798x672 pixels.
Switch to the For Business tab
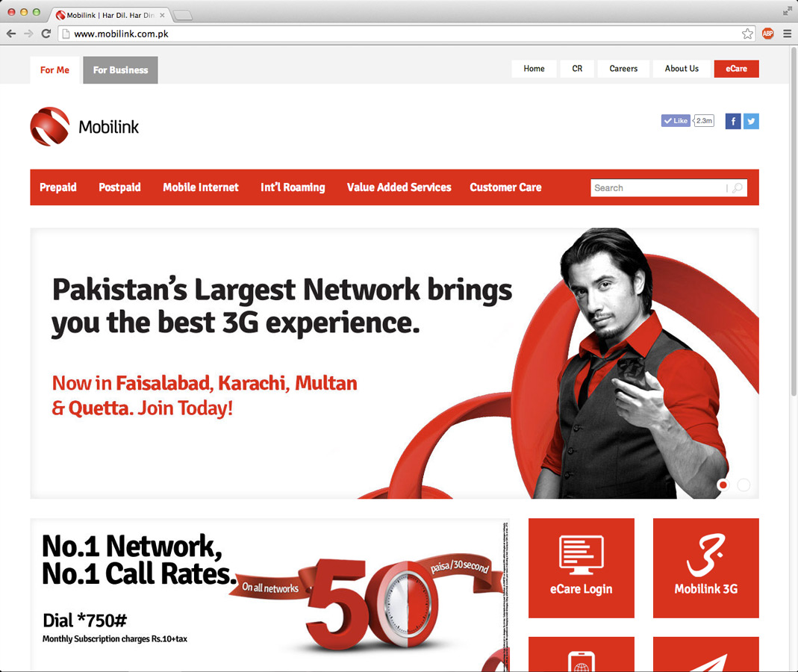coord(121,70)
